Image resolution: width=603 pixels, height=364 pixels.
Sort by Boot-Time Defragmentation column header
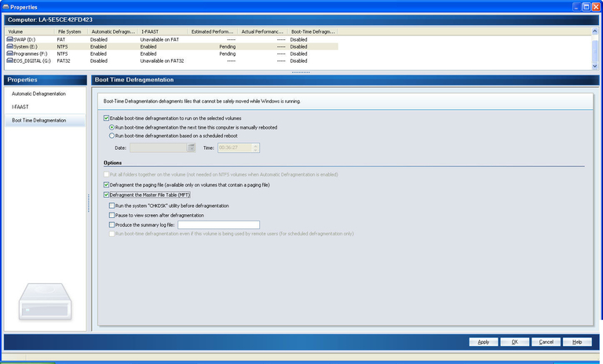click(x=312, y=31)
